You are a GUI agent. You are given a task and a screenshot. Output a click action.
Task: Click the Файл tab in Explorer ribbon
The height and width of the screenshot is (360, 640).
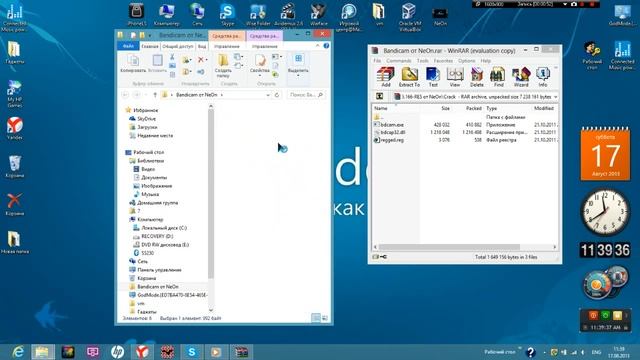[x=128, y=47]
